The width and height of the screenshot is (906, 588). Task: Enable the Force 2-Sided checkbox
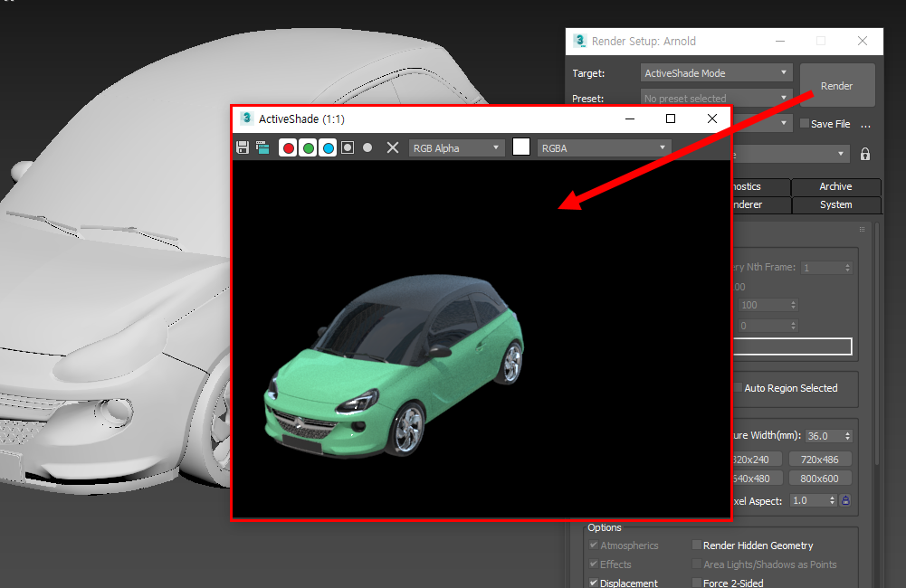pyautogui.click(x=697, y=583)
